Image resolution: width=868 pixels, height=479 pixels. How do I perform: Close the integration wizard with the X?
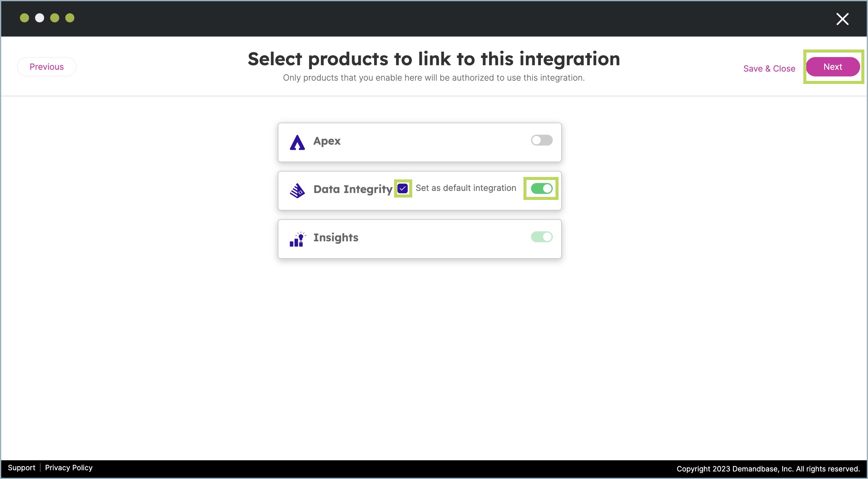pos(842,19)
